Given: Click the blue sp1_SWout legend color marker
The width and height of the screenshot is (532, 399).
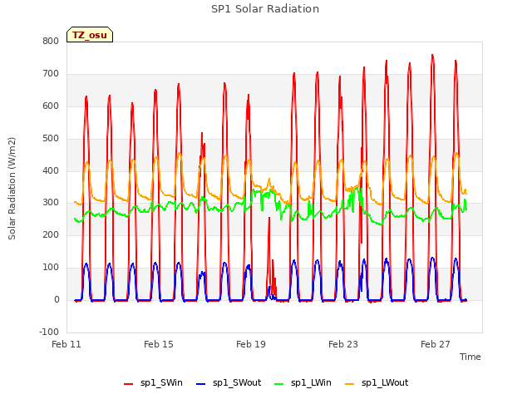Looking at the screenshot, I should coord(201,384).
